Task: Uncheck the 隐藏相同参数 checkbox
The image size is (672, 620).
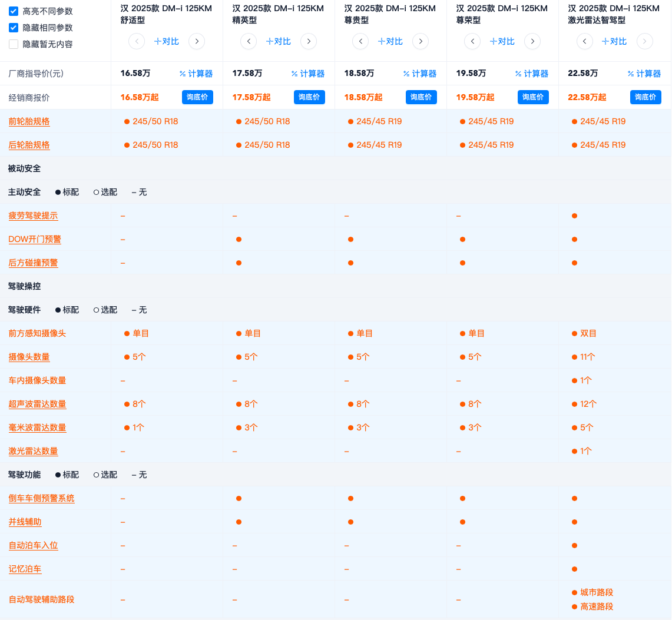Action: [x=14, y=28]
